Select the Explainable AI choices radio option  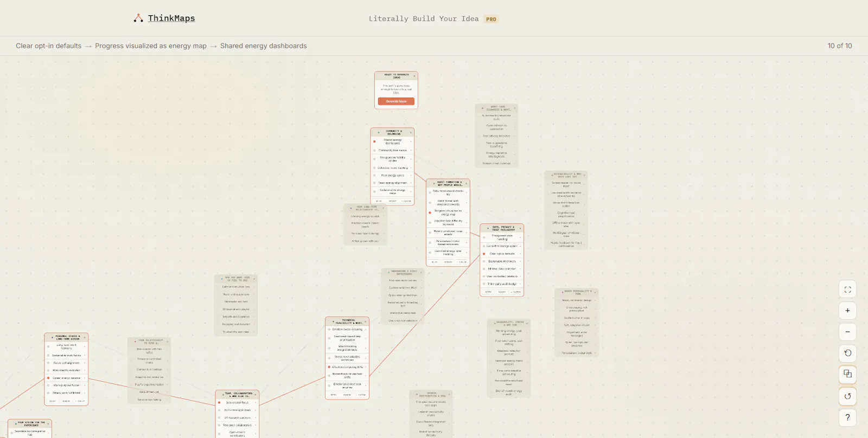tap(484, 261)
